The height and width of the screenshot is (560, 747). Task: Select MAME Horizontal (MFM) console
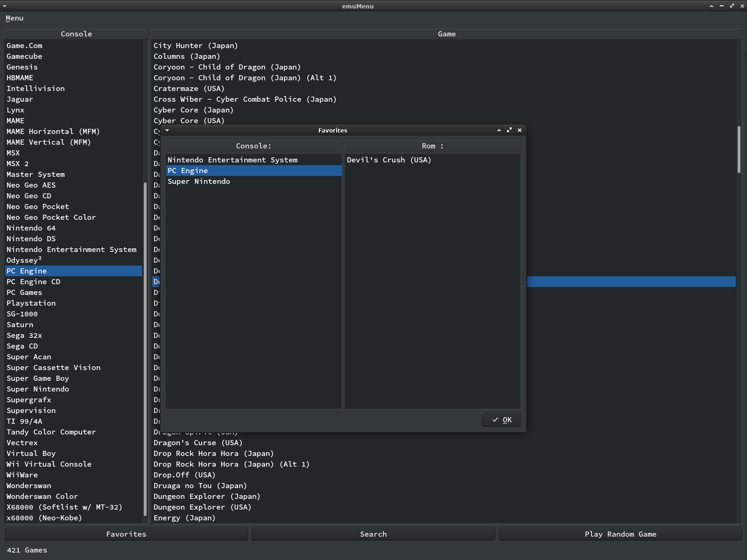pyautogui.click(x=73, y=132)
